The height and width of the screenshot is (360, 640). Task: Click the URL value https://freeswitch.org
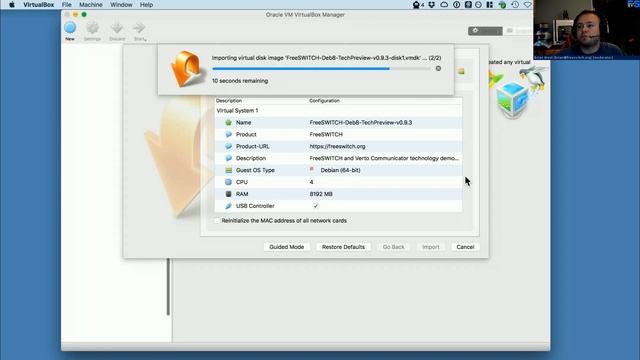337,146
